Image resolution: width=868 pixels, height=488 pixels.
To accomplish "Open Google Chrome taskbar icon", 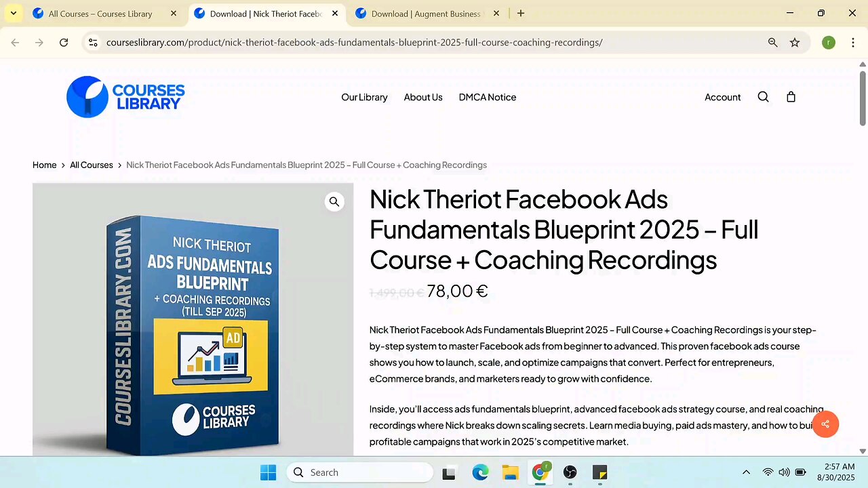I will [540, 472].
